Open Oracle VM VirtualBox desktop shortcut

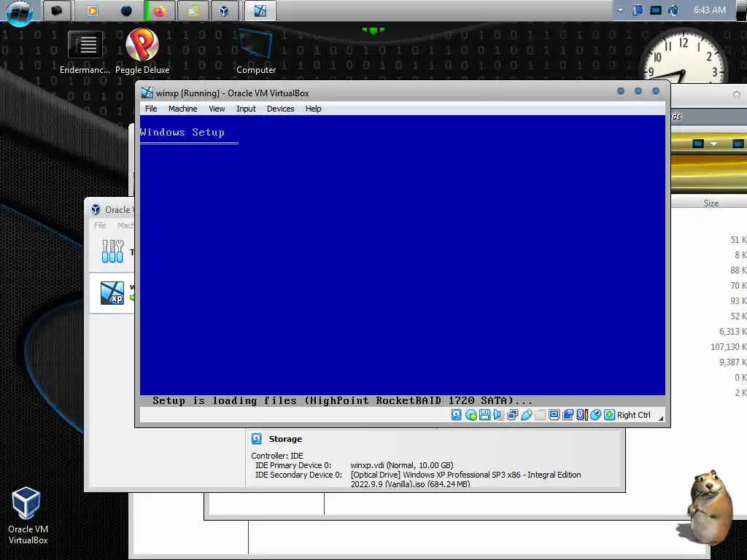click(x=28, y=516)
